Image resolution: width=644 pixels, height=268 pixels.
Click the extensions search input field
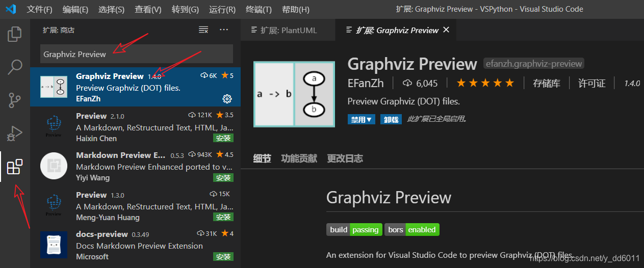136,54
